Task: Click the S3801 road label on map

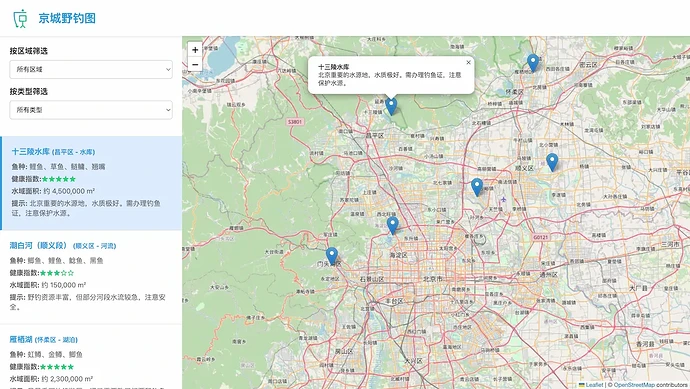Action: pos(295,121)
